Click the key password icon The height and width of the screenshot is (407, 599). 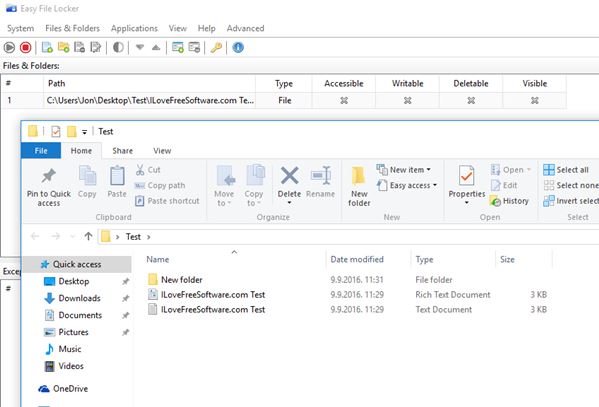pos(216,48)
